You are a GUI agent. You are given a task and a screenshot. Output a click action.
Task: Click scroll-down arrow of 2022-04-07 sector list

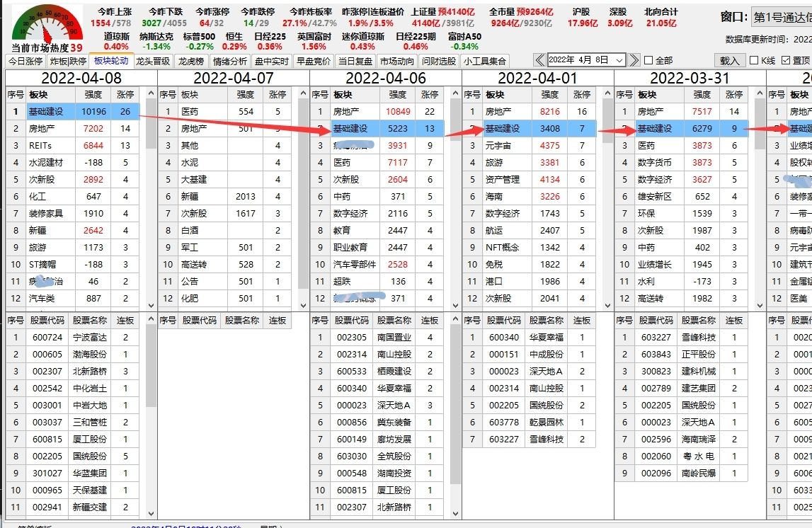[x=304, y=306]
